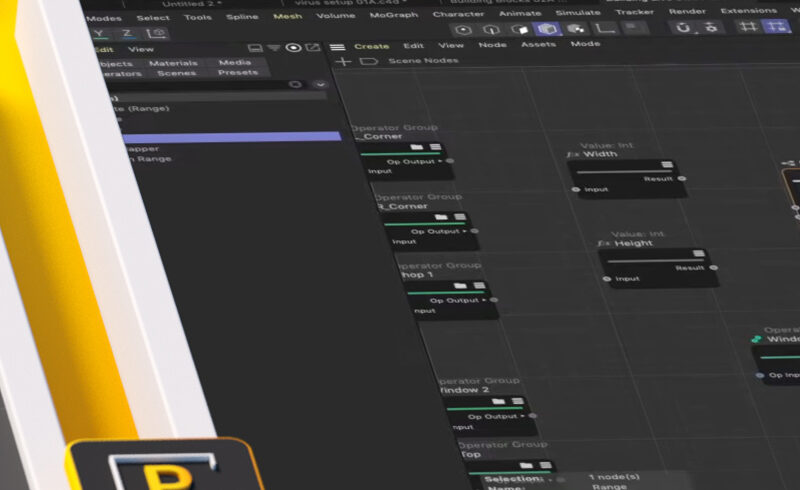
Task: Open the MoGraph menu
Action: [394, 15]
